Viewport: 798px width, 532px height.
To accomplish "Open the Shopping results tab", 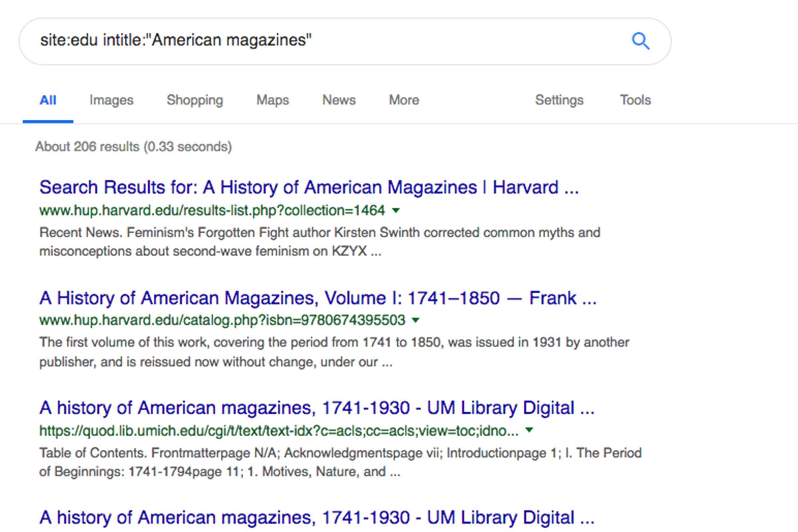I will point(195,100).
